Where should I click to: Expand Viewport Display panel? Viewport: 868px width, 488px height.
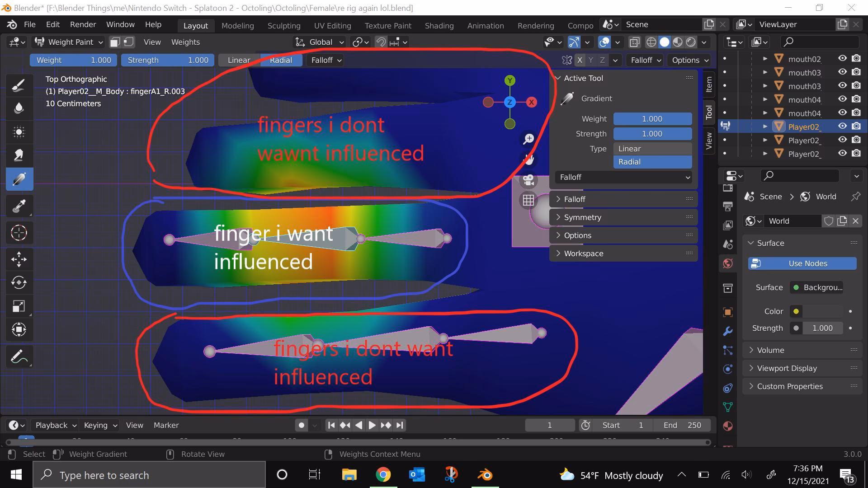pos(803,368)
